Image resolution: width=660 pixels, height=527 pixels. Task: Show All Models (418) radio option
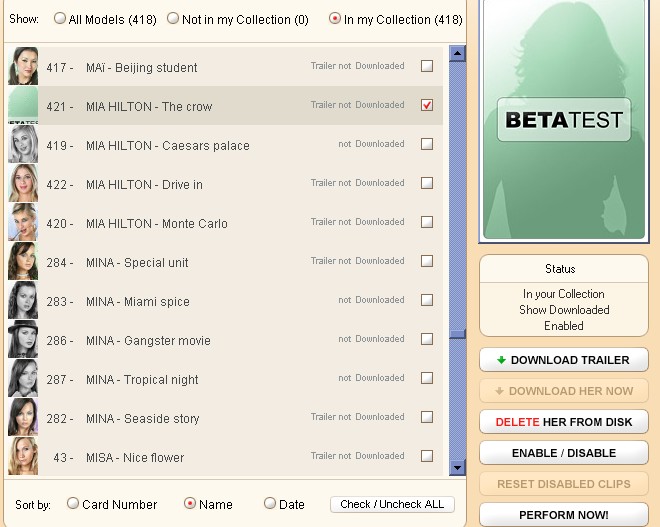(61, 19)
